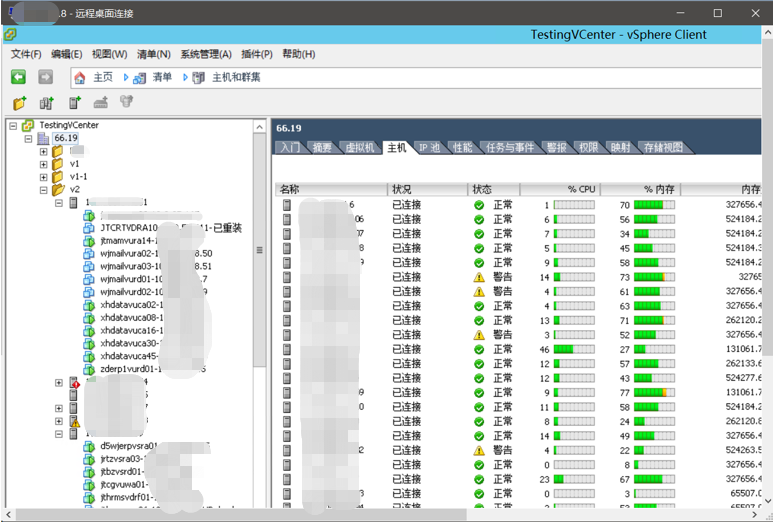Image resolution: width=775 pixels, height=523 pixels.
Task: Expand the v1-1 folder node
Action: (x=44, y=176)
